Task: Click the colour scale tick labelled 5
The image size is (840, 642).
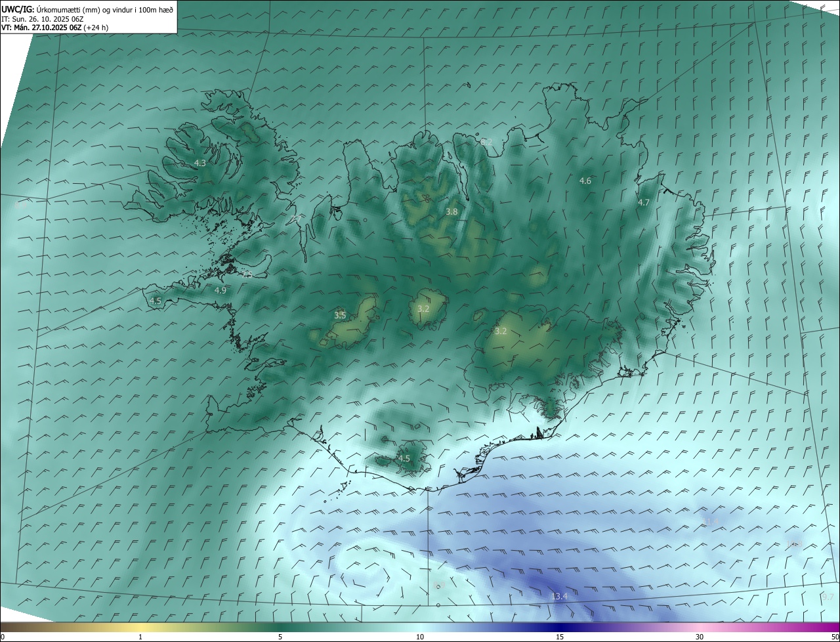Action: coord(280,637)
